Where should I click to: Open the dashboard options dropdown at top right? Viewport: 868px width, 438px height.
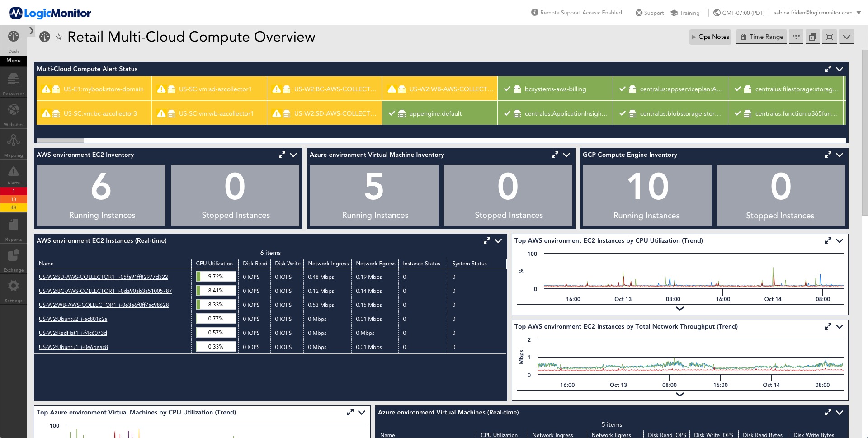tap(847, 37)
